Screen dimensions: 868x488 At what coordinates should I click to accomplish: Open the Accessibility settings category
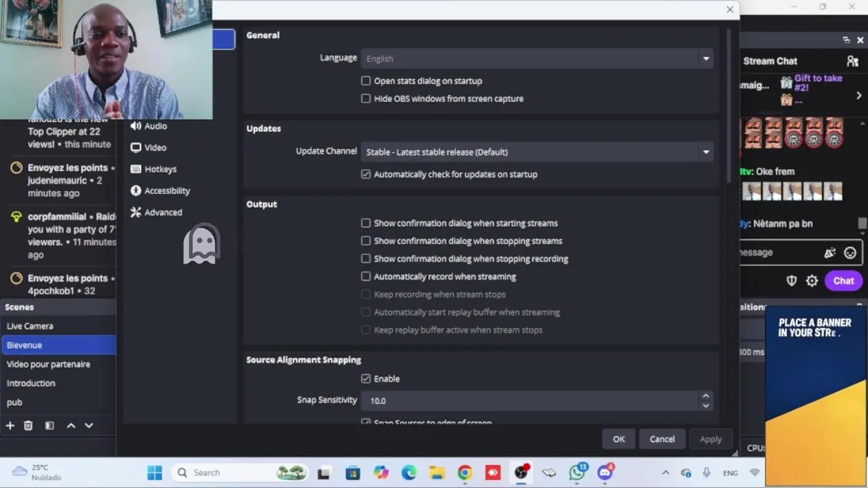pyautogui.click(x=161, y=191)
